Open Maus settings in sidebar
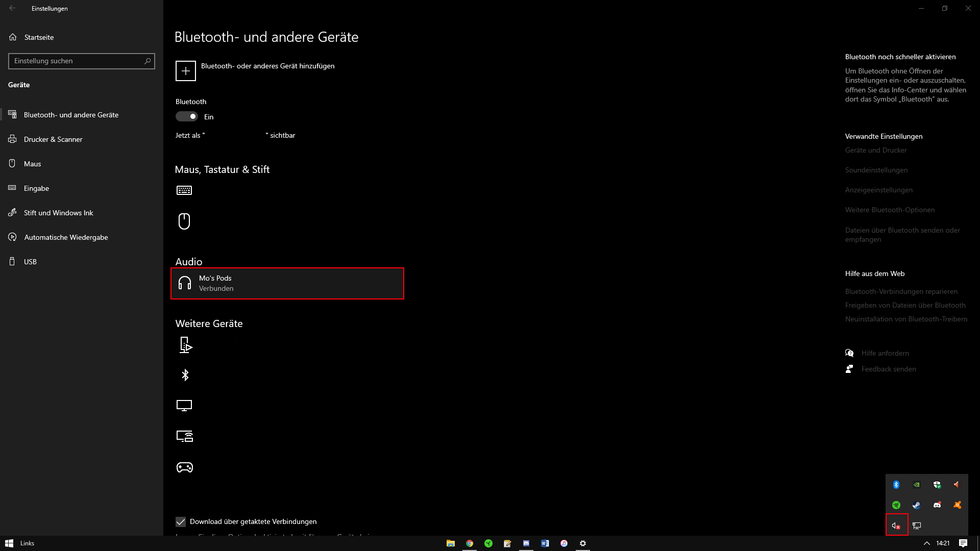Screen dimensions: 980x551 point(82,164)
